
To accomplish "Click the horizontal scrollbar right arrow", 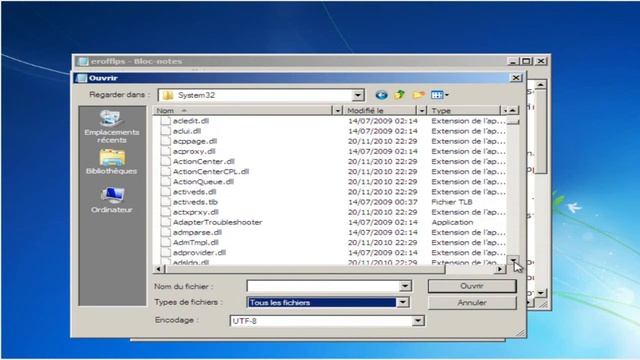I will [500, 269].
